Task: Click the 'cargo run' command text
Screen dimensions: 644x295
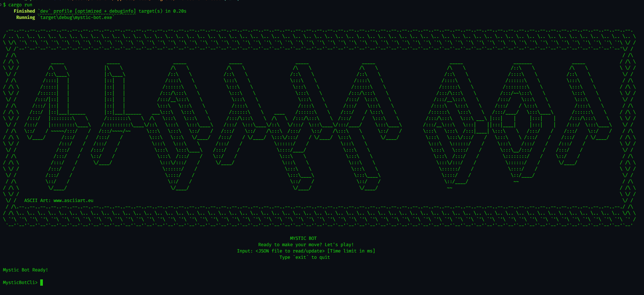Action: (x=20, y=5)
